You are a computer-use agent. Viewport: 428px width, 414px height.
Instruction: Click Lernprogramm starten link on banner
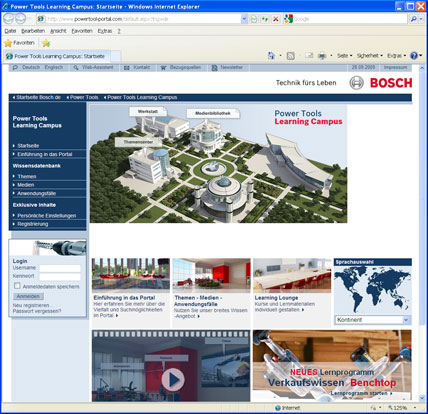coord(362,393)
